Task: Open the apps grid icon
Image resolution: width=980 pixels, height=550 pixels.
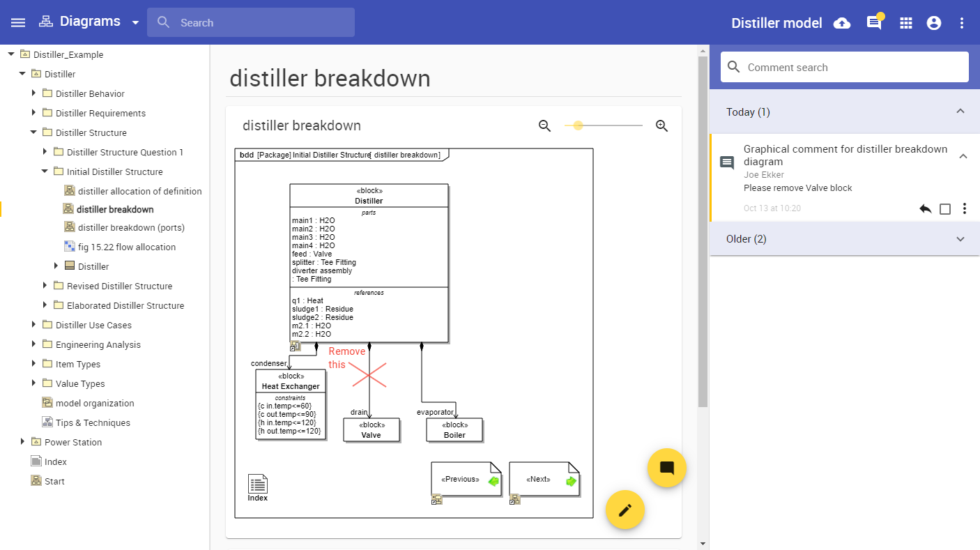Action: 906,23
